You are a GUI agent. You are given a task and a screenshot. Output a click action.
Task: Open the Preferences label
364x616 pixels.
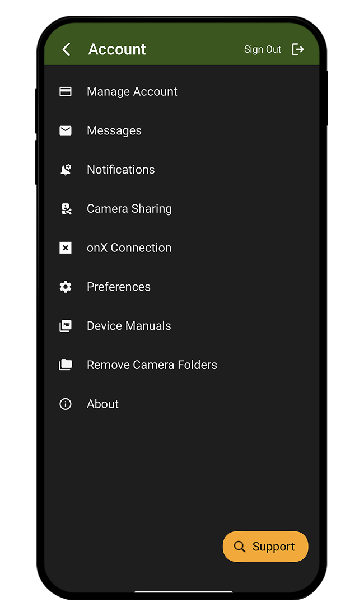point(118,287)
